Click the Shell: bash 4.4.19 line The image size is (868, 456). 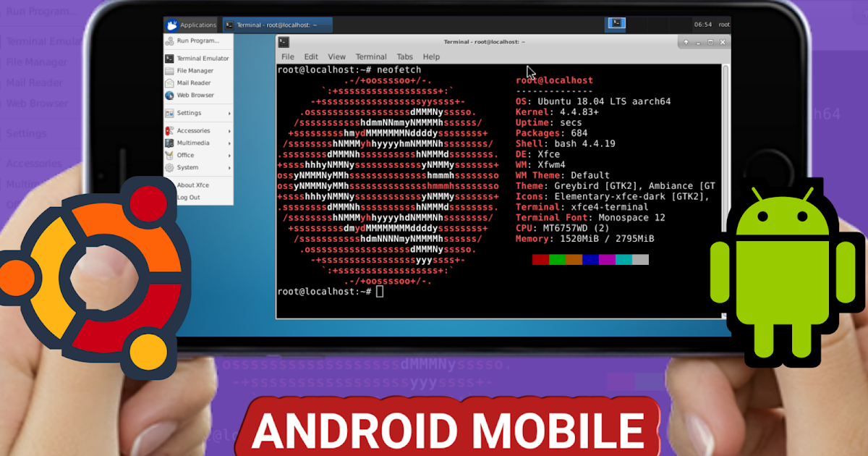point(566,143)
